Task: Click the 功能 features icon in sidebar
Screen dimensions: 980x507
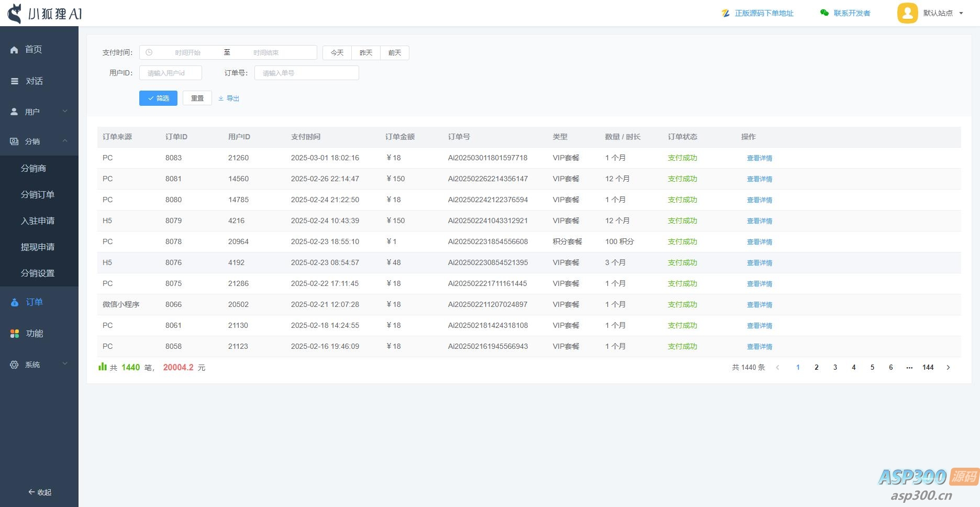Action: (14, 333)
